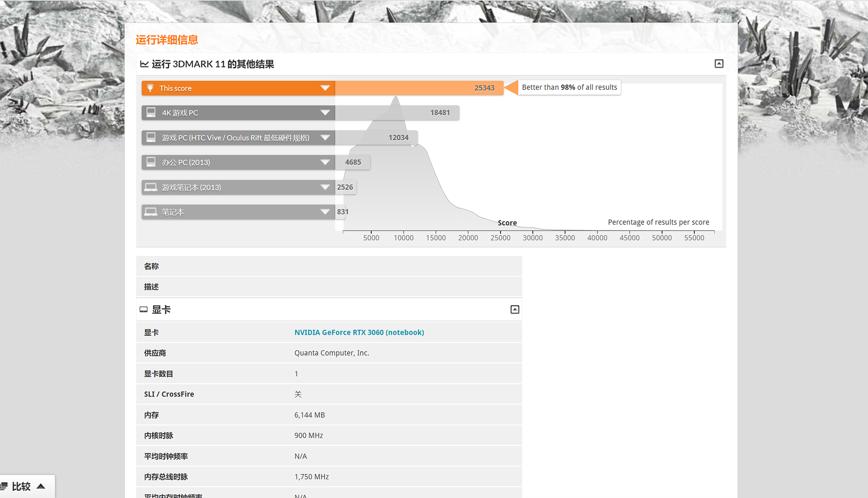Click the trophy icon in This score

[150, 88]
